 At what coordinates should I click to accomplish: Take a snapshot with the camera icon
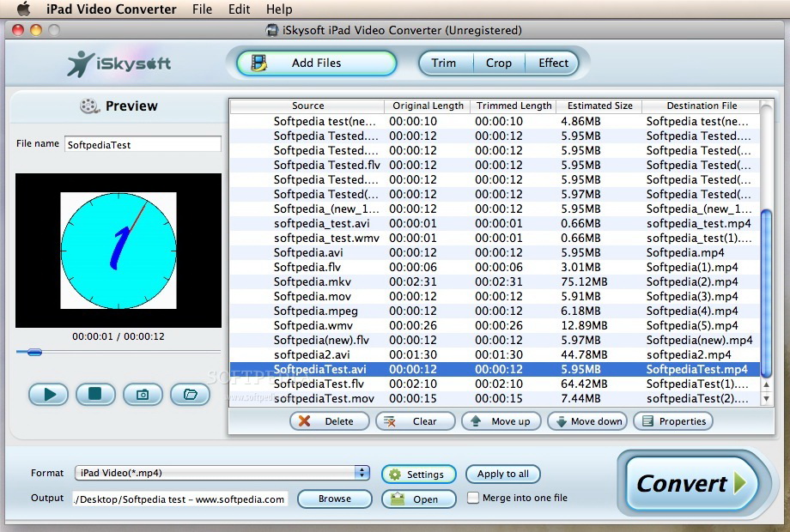pos(143,394)
